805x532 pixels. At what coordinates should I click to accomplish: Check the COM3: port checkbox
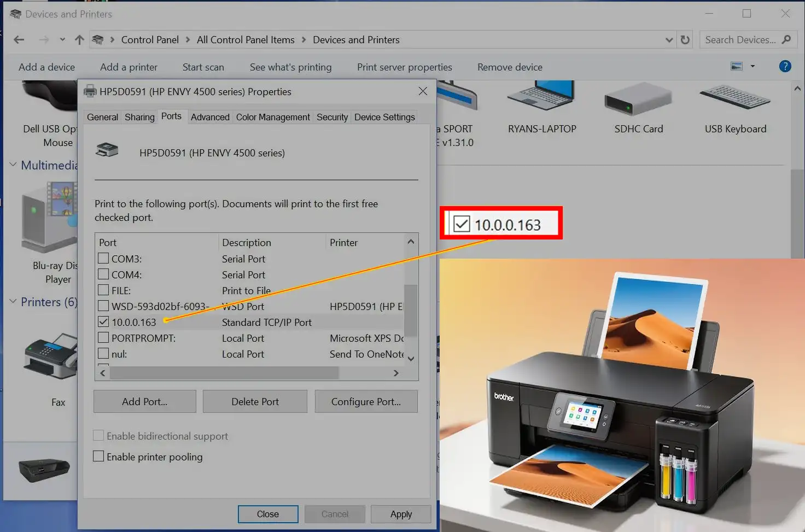[x=103, y=258]
